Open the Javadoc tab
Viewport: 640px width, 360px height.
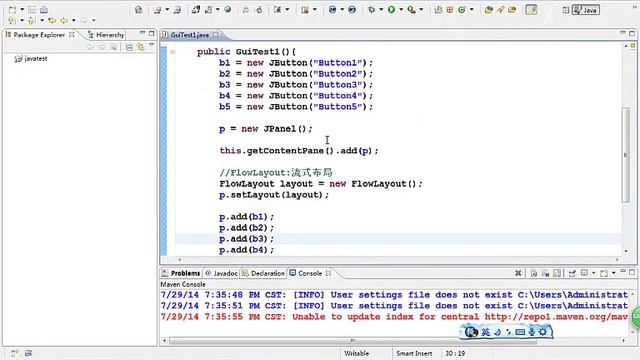(222, 273)
